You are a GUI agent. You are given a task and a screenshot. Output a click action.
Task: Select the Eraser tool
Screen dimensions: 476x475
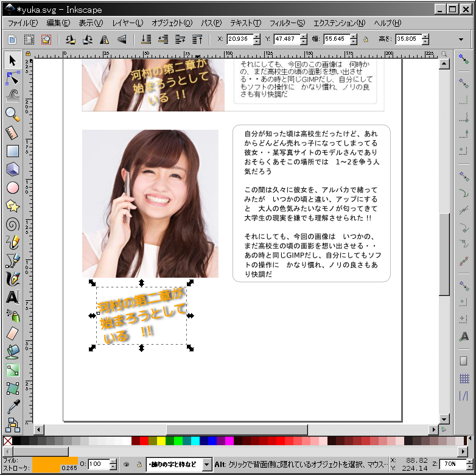tap(12, 333)
